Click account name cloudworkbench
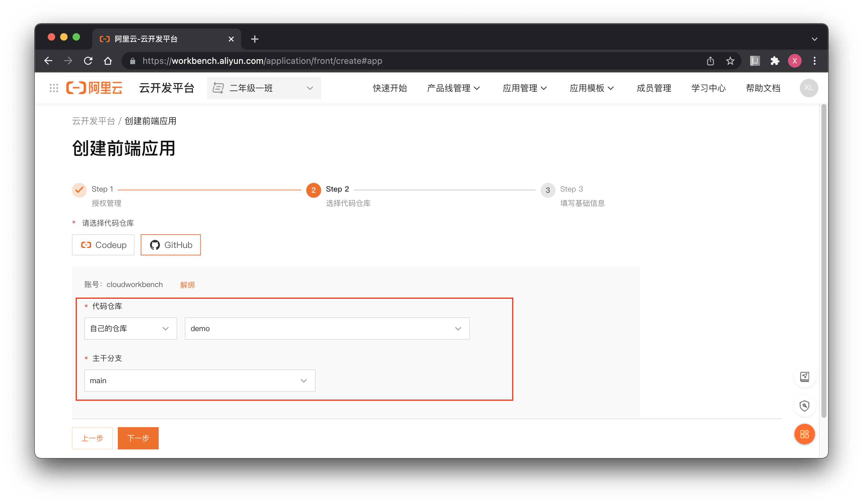 pyautogui.click(x=135, y=285)
